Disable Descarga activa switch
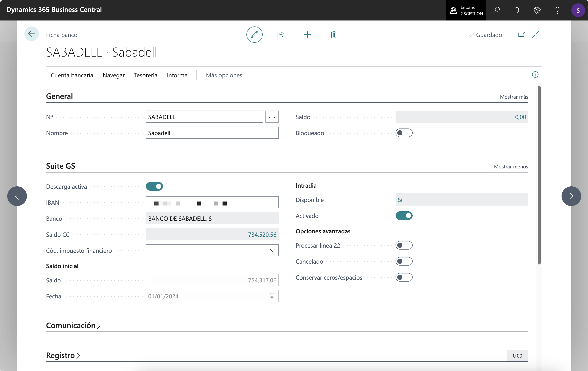 tap(154, 186)
